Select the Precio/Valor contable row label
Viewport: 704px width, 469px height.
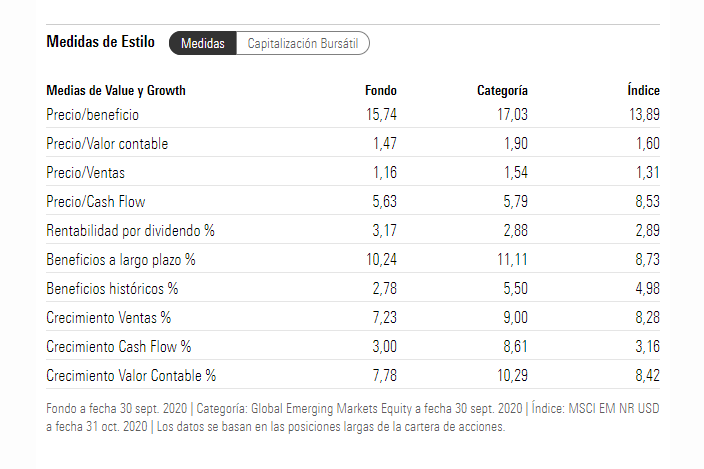click(107, 144)
